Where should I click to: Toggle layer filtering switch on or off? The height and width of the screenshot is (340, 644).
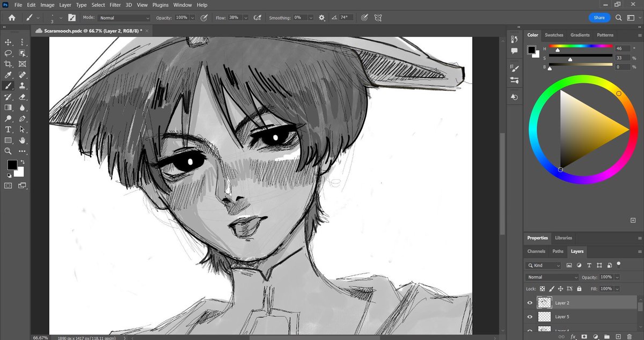[618, 264]
